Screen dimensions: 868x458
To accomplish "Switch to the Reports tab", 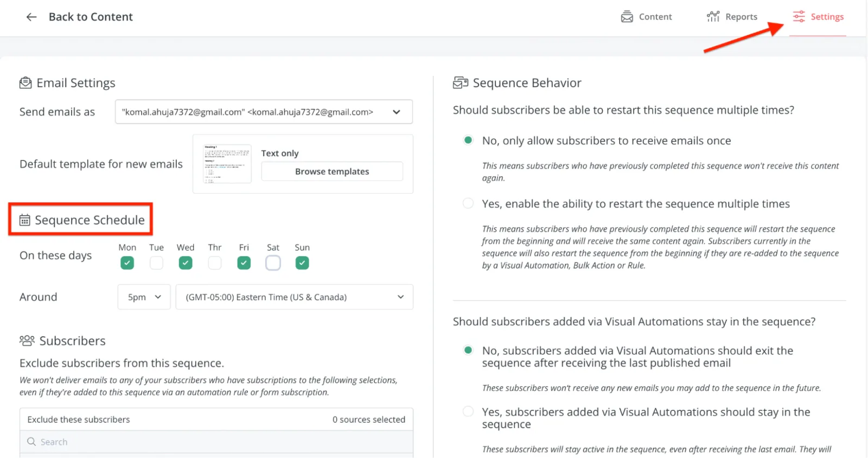I will click(x=741, y=17).
